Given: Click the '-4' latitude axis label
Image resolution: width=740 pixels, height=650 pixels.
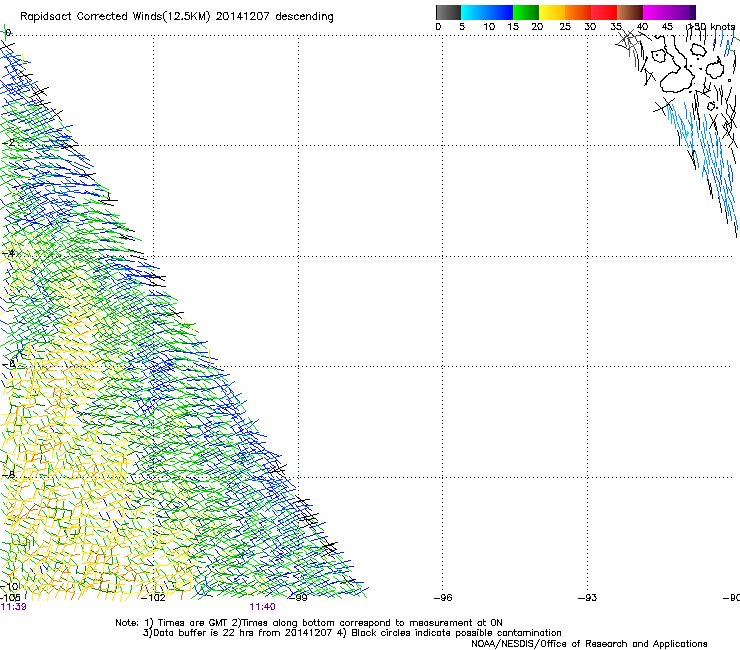Looking at the screenshot, I should click(9, 253).
